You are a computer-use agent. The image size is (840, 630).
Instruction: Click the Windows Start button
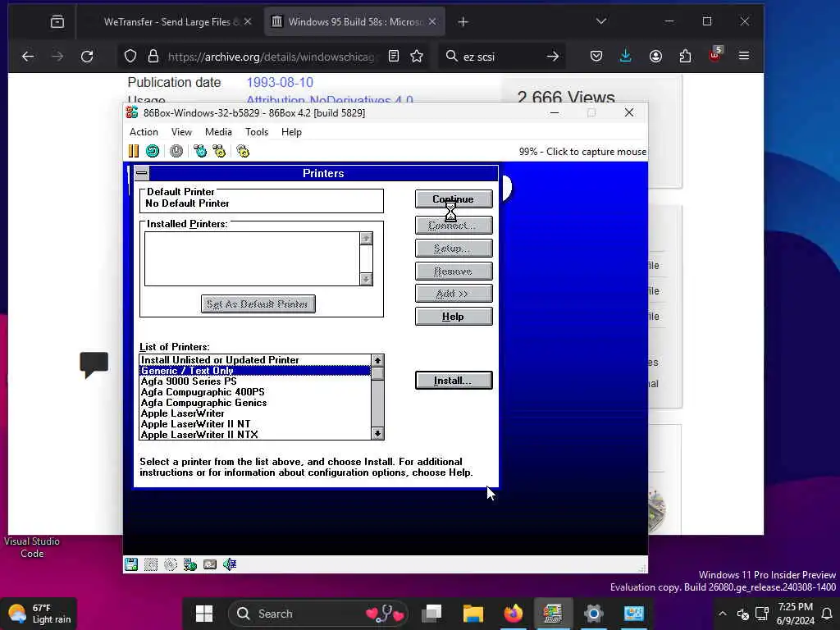click(x=204, y=614)
